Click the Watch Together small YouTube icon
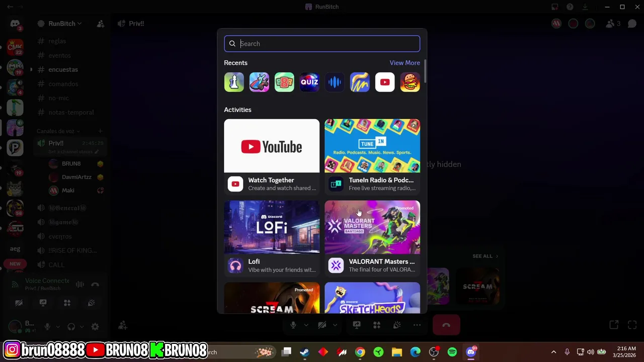This screenshot has height=362, width=644. [x=235, y=184]
